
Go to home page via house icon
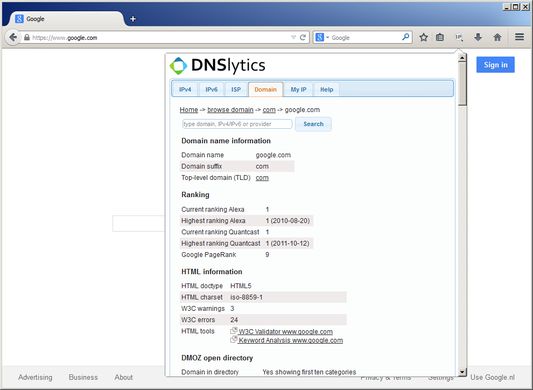click(497, 37)
